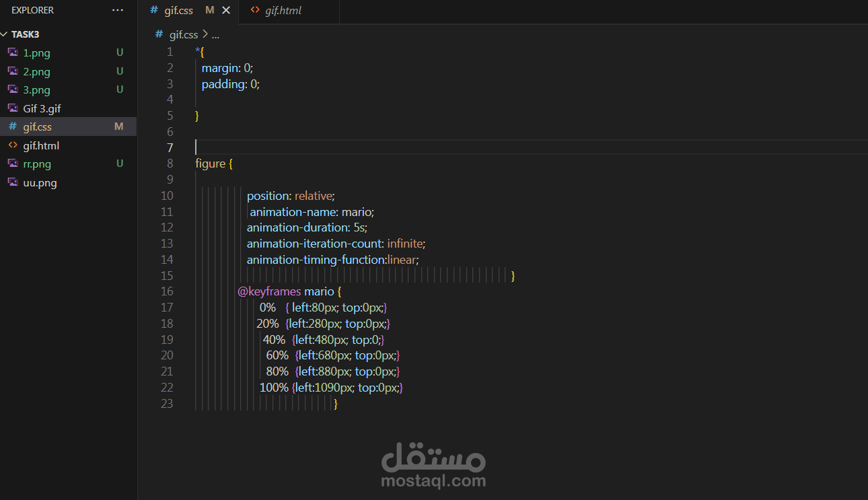The height and width of the screenshot is (500, 868).
Task: Click the U status badge of rr.png
Action: tap(120, 164)
